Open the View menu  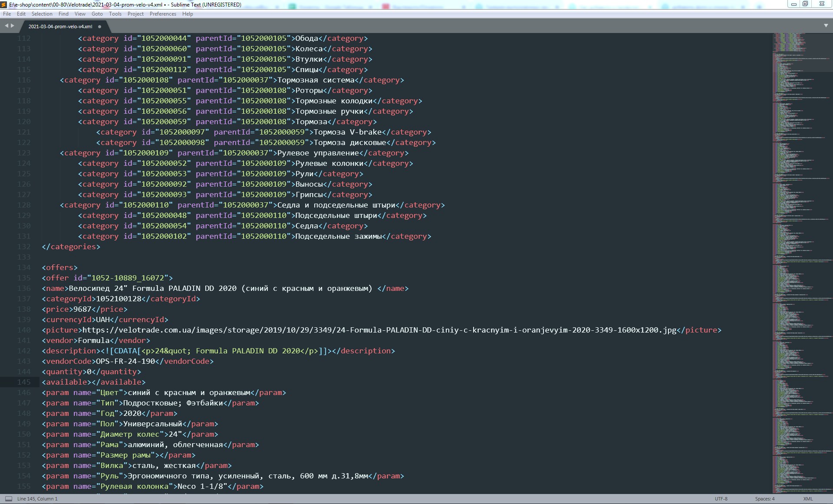pyautogui.click(x=80, y=14)
